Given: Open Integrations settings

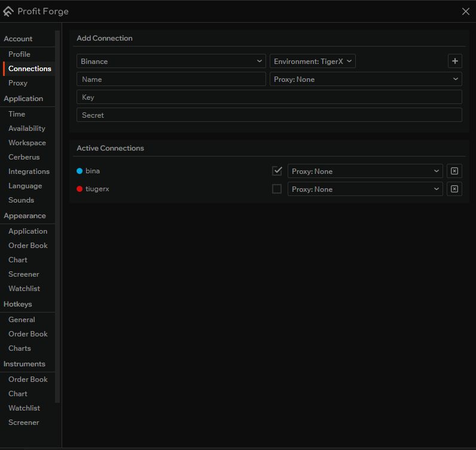Looking at the screenshot, I should (x=29, y=172).
